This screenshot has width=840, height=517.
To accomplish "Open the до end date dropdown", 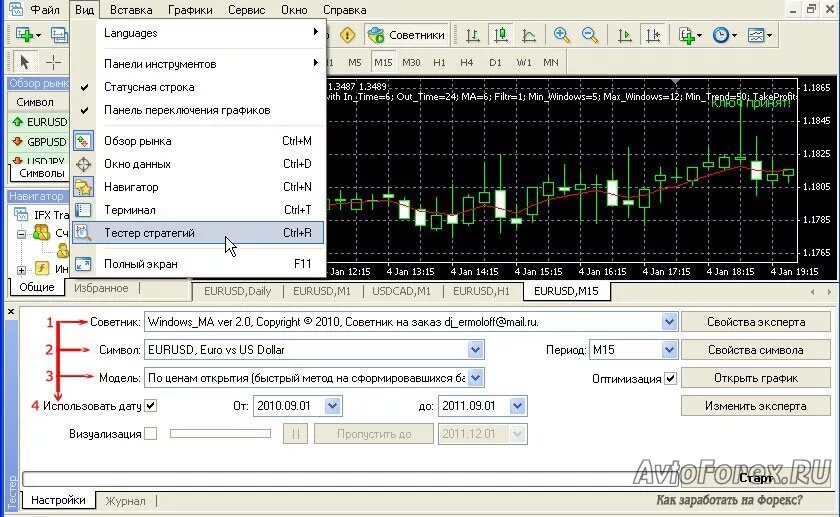I will [518, 406].
